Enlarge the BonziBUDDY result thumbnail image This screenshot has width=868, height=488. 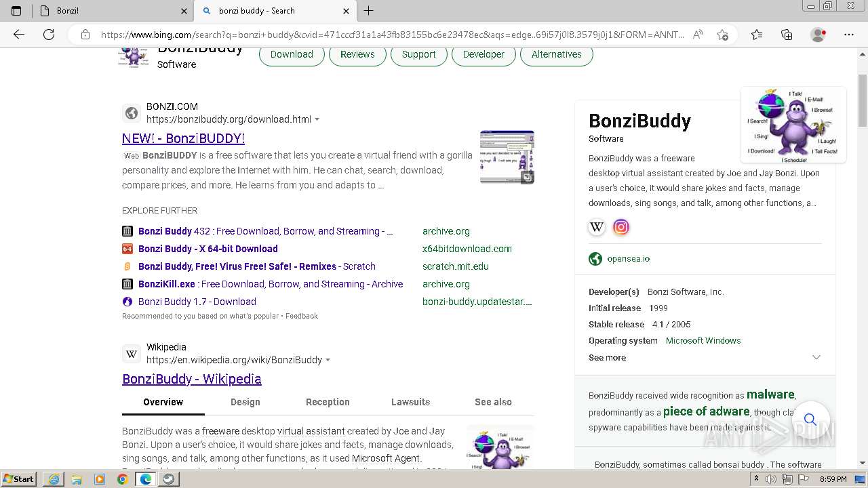click(x=507, y=157)
